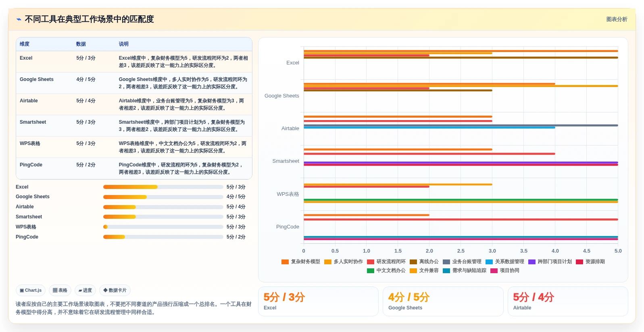Click the 5分 / 4分 cell in Airtable table row
Image resolution: width=644 pixels, height=332 pixels.
86,101
